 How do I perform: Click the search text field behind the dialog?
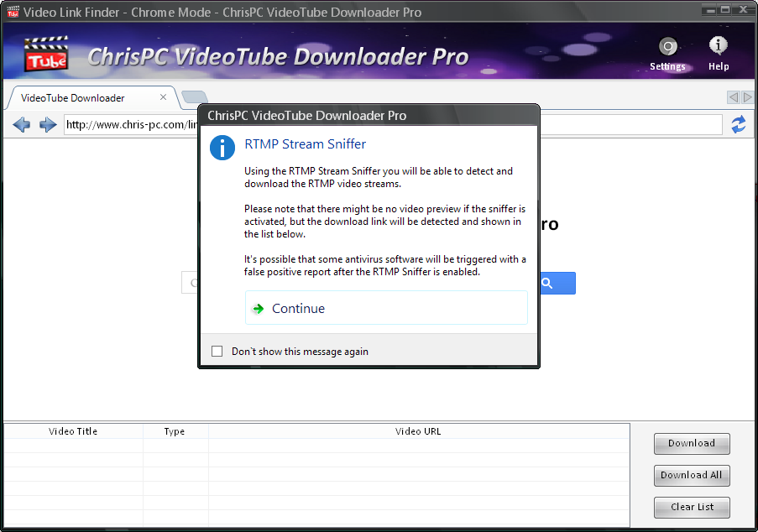click(190, 283)
